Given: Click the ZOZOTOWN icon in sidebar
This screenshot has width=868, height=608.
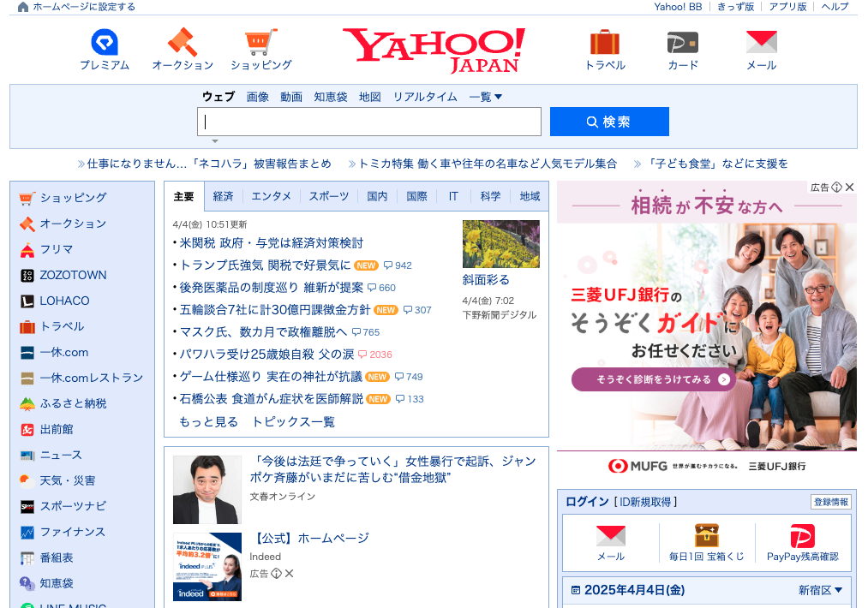Looking at the screenshot, I should tap(27, 276).
